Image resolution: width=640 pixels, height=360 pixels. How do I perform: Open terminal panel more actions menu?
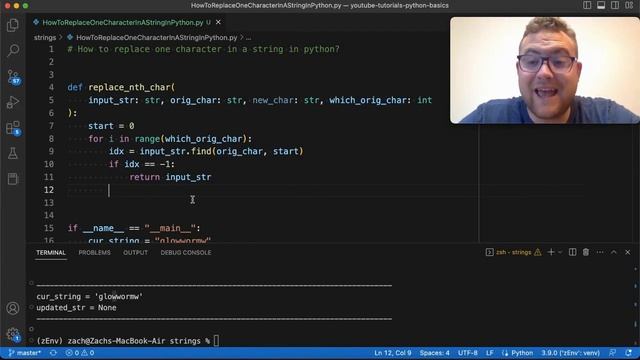point(600,252)
